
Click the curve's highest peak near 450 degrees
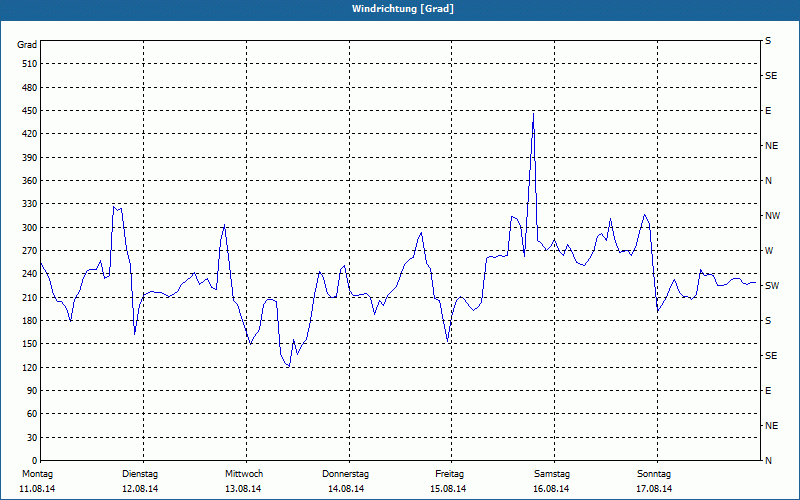[x=533, y=114]
